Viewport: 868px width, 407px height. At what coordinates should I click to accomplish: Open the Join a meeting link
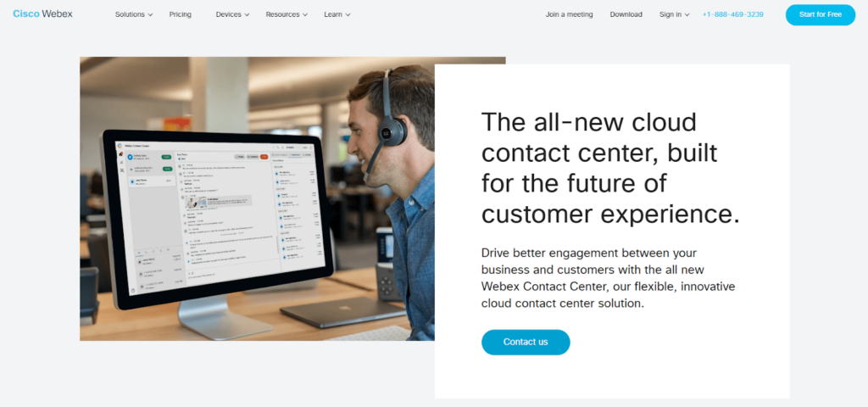[x=569, y=14]
